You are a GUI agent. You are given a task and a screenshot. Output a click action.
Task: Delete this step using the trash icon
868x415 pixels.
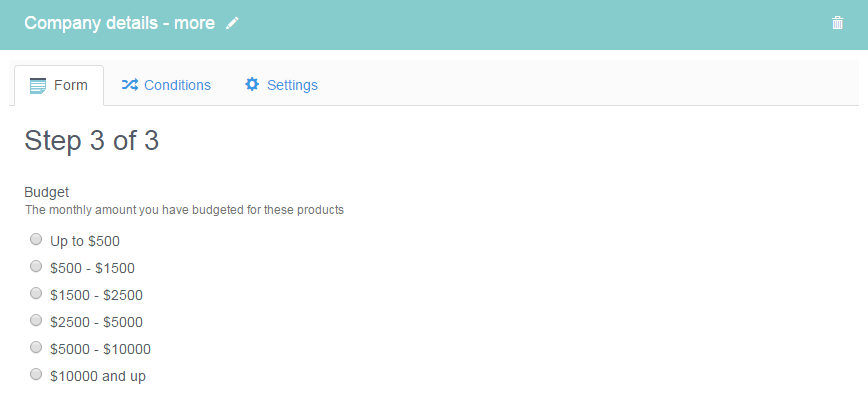pos(837,23)
